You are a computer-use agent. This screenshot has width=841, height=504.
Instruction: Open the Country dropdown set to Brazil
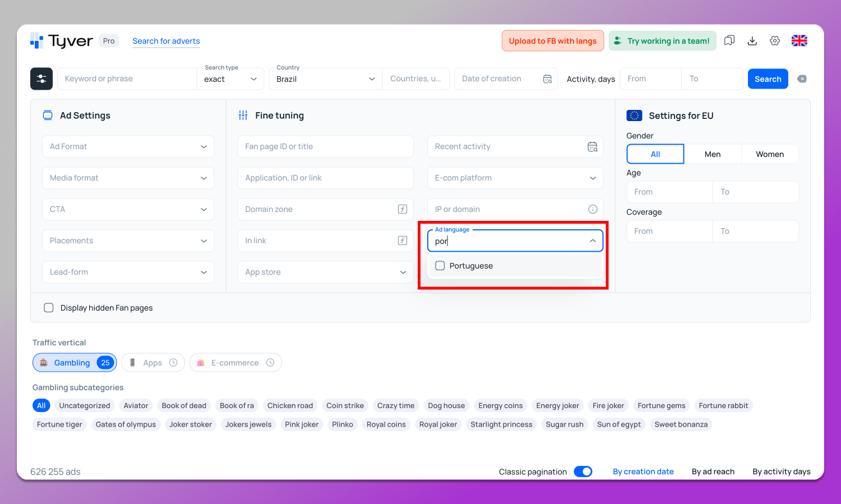[x=325, y=79]
